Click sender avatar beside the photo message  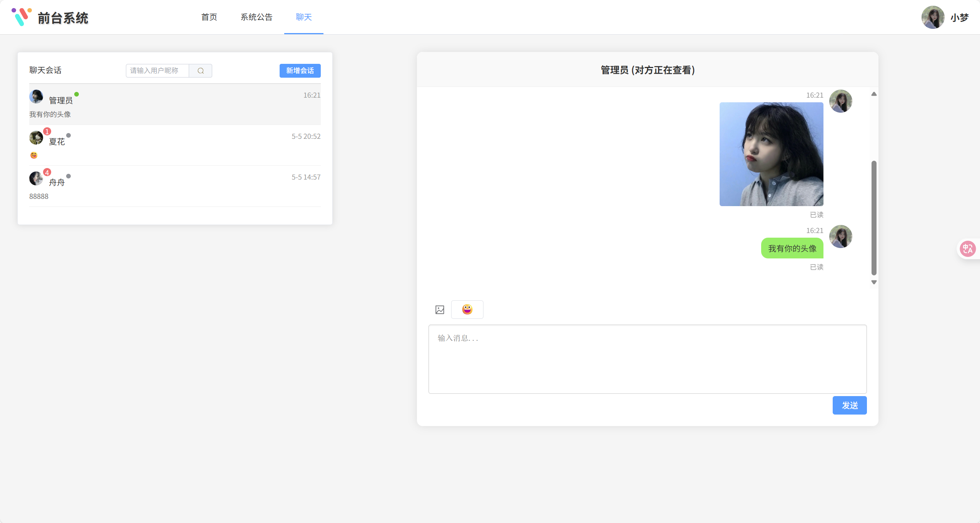[x=840, y=101]
